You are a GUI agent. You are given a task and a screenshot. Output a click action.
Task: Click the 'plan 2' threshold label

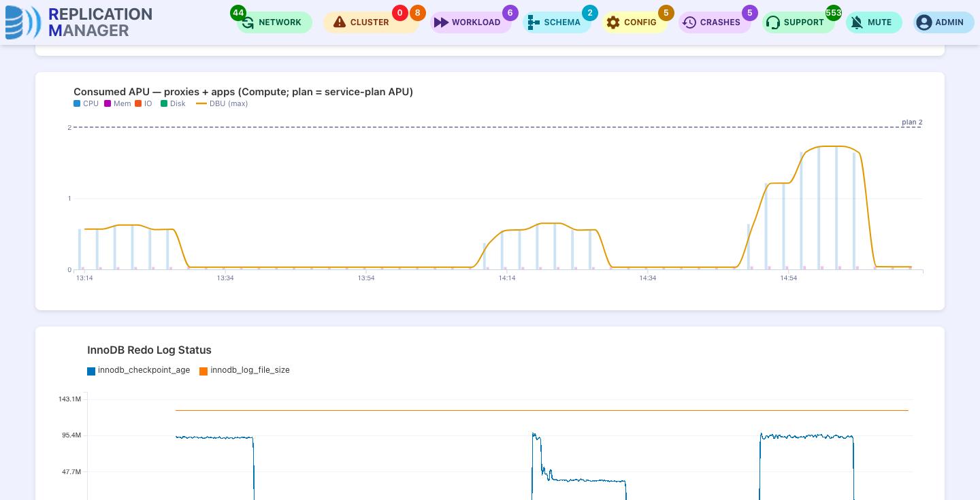[912, 122]
